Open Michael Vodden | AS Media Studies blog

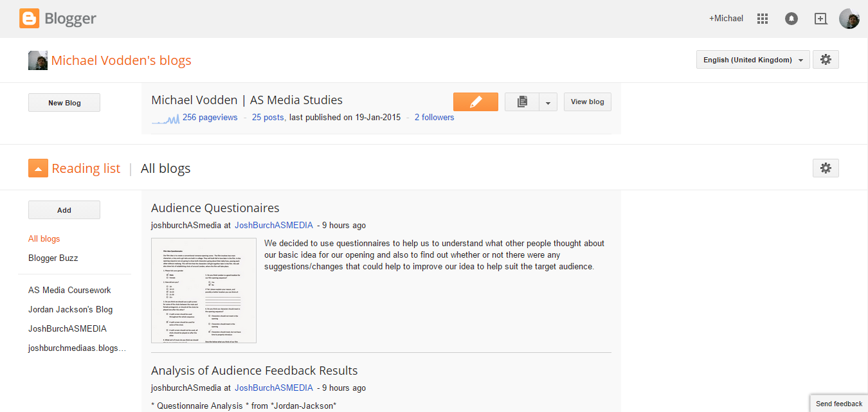click(247, 100)
